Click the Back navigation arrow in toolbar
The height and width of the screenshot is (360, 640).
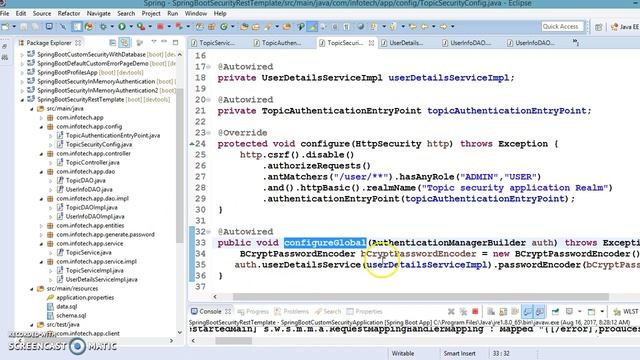(x=424, y=27)
